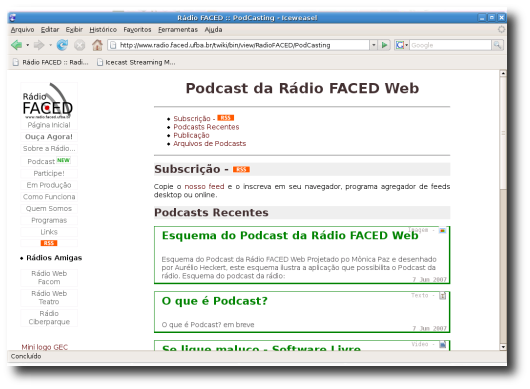Screen dimensions: 530x389
Task: Open Esquema do Podcast da Rádio FACED Web
Action: tap(290, 235)
